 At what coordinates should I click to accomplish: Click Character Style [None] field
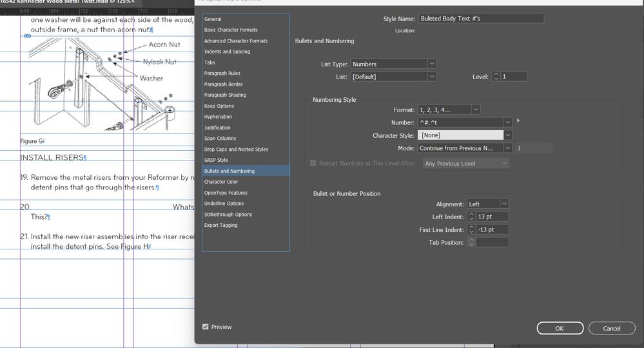[x=460, y=135]
